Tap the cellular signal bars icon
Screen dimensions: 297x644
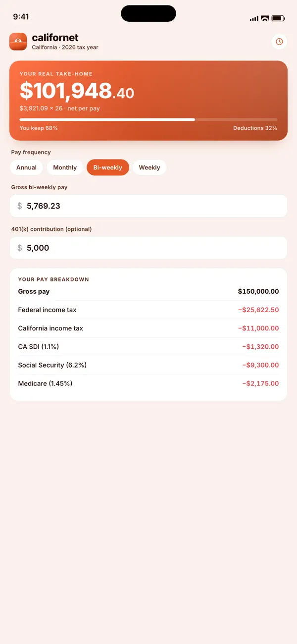point(254,18)
